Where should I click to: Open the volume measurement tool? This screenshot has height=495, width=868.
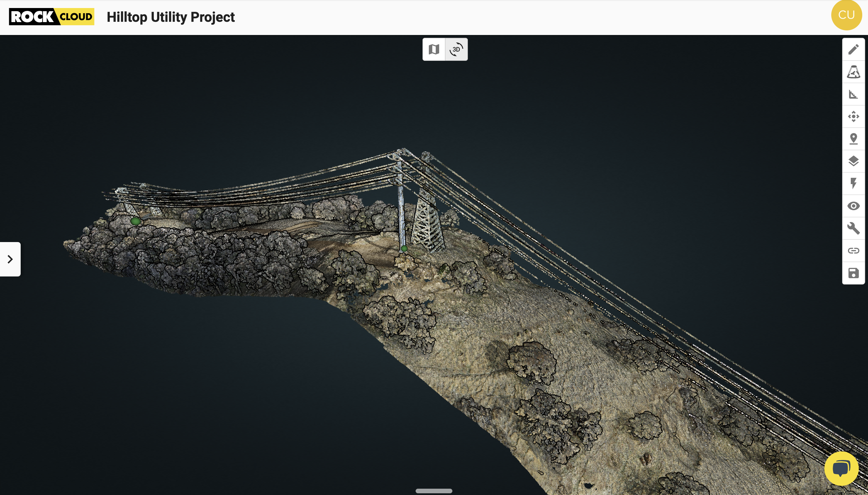pyautogui.click(x=853, y=72)
